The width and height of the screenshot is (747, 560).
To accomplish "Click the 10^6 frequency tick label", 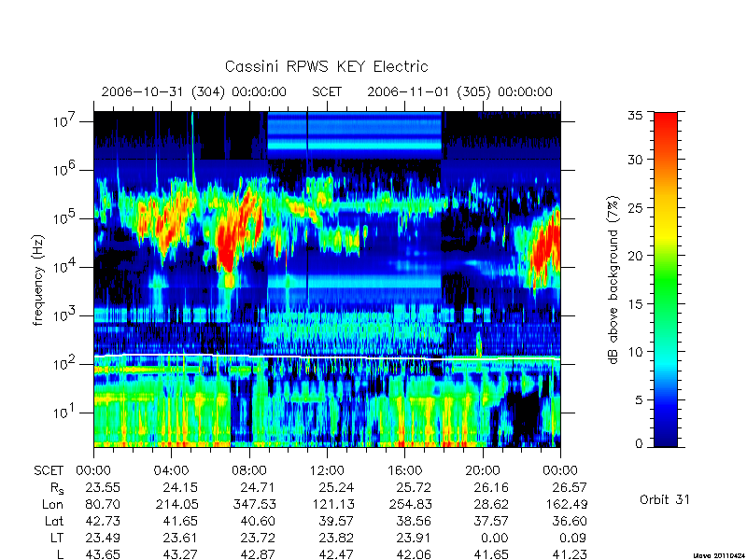I will (x=65, y=169).
